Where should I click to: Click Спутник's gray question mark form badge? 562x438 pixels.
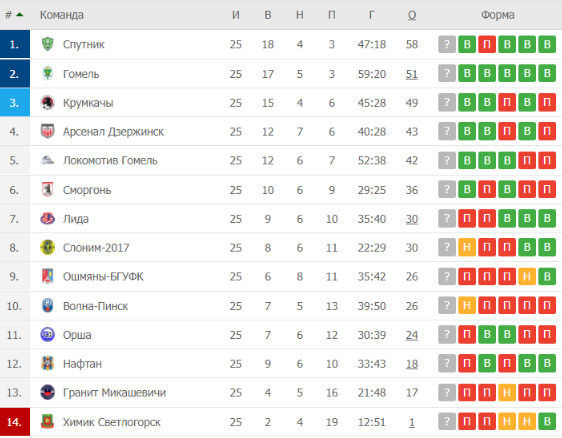[x=447, y=44]
